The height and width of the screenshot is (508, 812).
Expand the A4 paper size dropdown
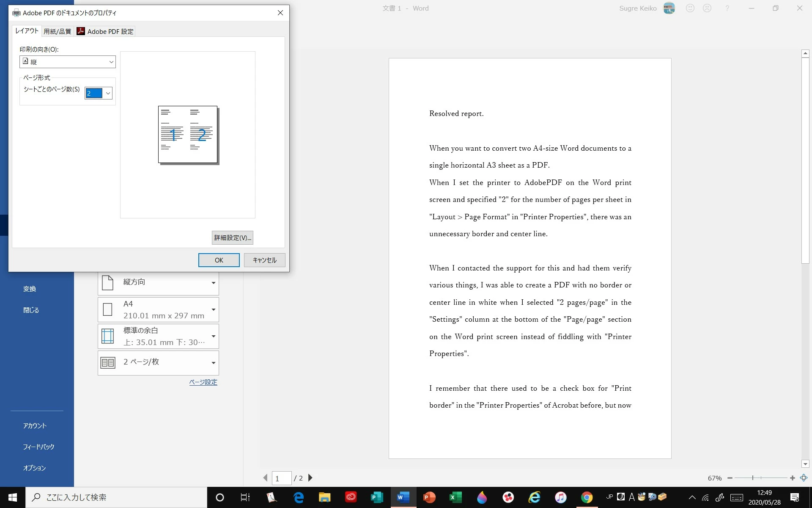[x=158, y=310]
